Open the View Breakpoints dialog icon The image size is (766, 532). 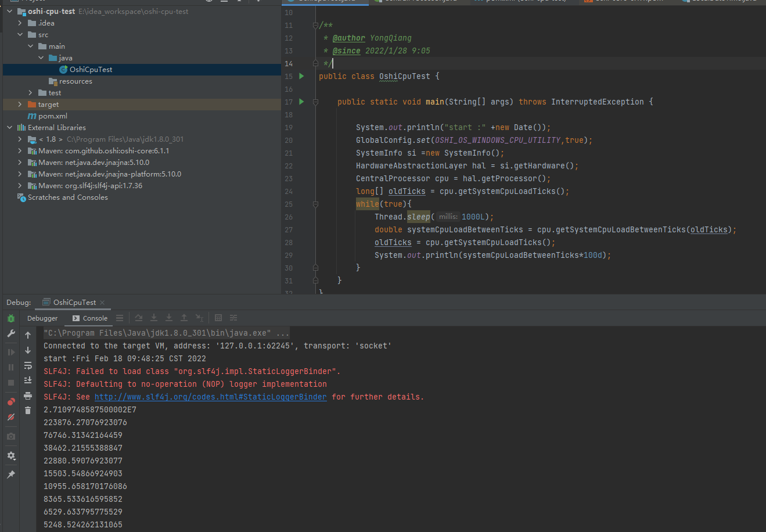click(x=11, y=400)
